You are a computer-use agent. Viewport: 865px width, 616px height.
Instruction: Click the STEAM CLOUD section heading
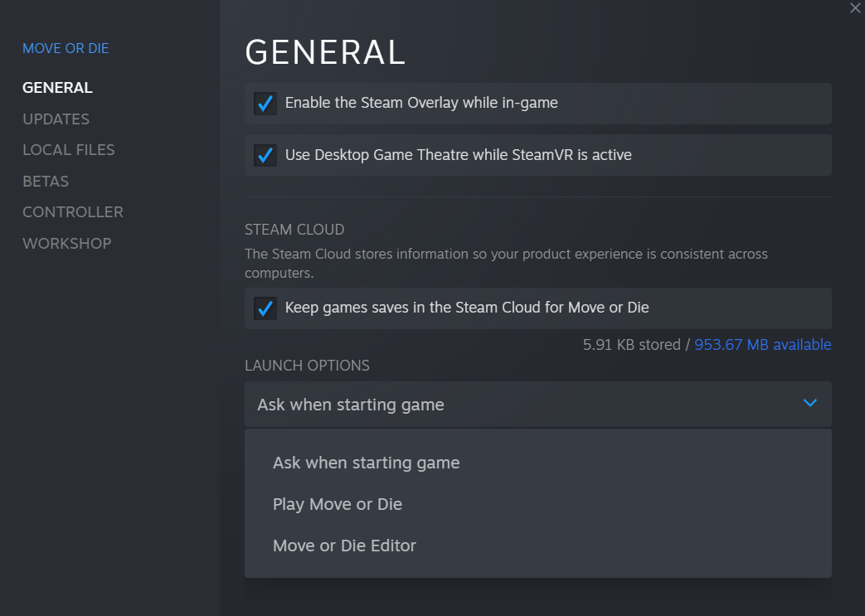click(x=294, y=230)
